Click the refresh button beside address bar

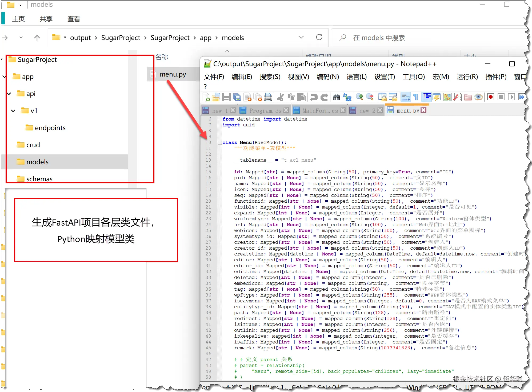[x=319, y=37]
